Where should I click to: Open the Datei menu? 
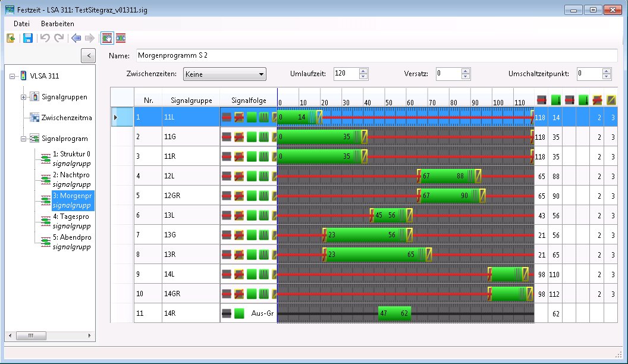21,24
